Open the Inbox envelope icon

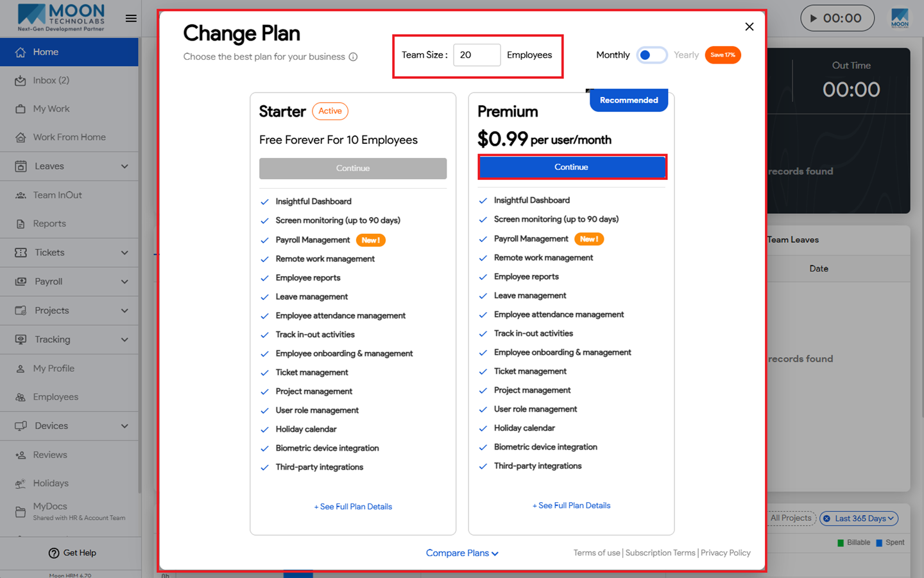[x=21, y=80]
